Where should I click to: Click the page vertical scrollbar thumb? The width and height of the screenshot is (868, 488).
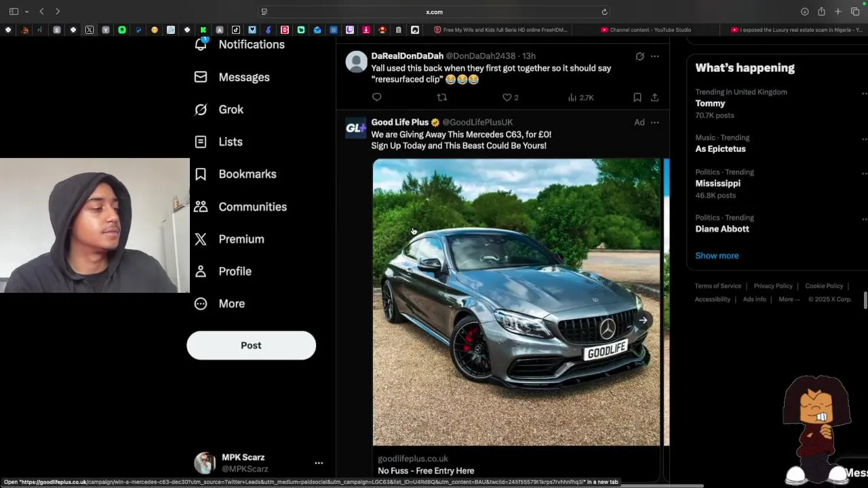coord(865,300)
